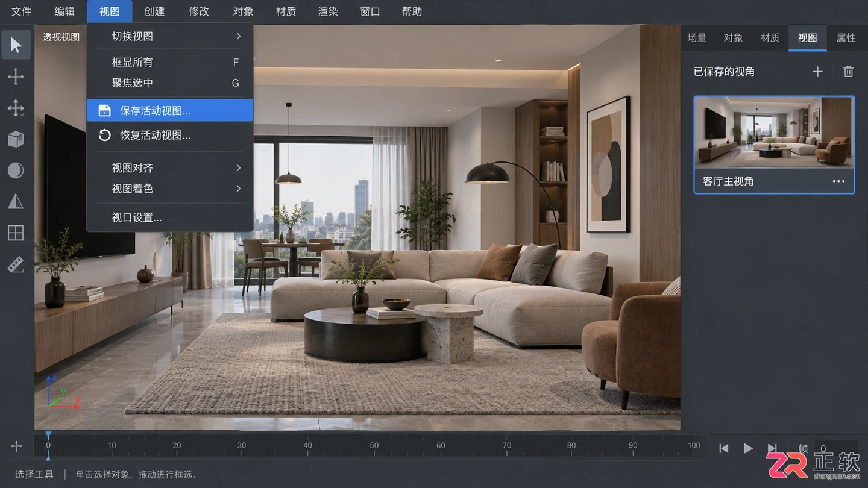The height and width of the screenshot is (488, 868).
Task: Open the 渲染 menu in menu bar
Action: (x=328, y=11)
